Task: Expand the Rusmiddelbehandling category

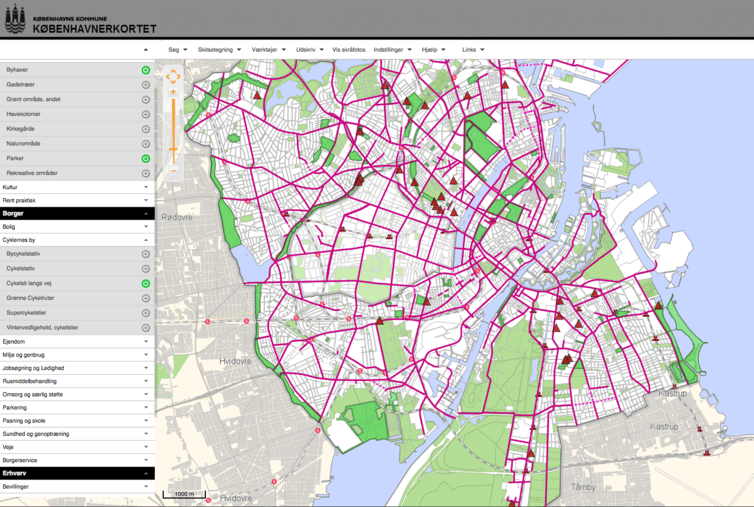Action: tap(77, 381)
